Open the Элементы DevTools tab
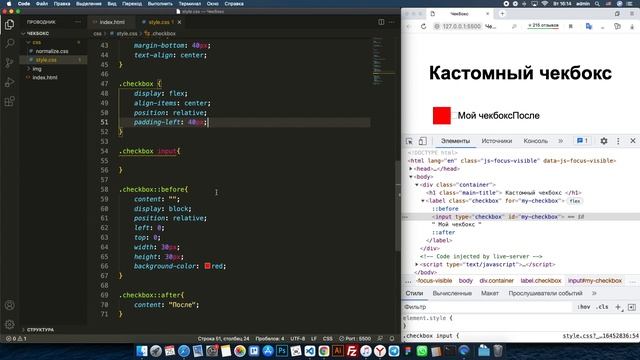Image resolution: width=640 pixels, height=360 pixels. pos(456,141)
